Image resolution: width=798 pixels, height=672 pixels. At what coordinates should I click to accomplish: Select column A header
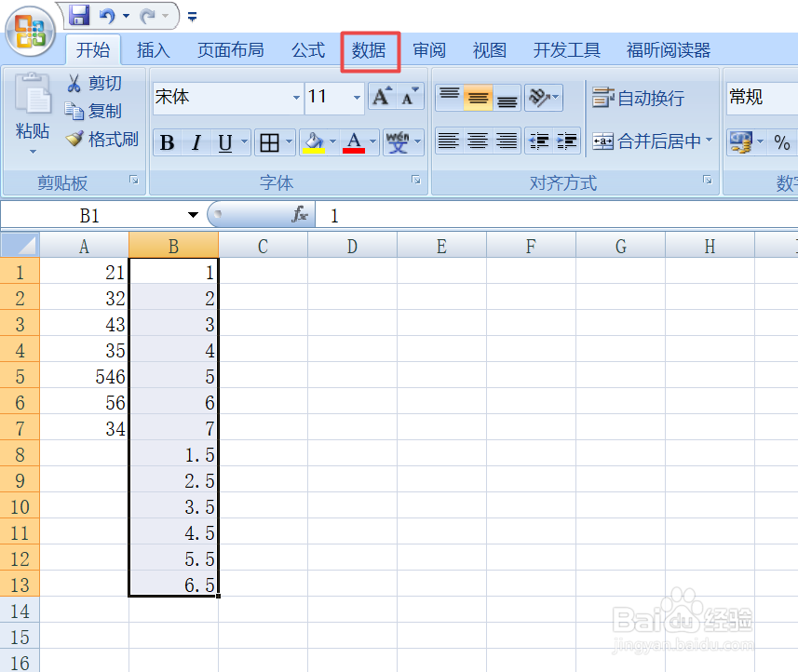point(84,245)
